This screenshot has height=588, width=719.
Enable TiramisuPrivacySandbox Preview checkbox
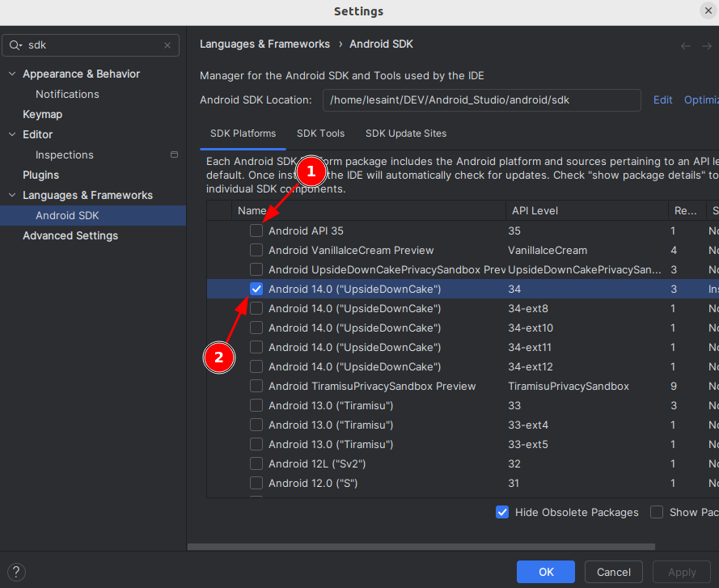click(x=256, y=386)
